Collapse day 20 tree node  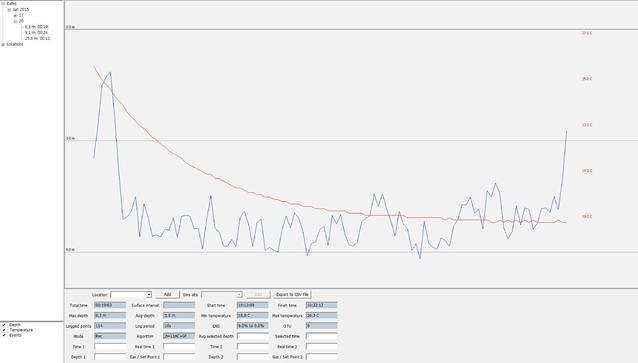click(x=15, y=21)
